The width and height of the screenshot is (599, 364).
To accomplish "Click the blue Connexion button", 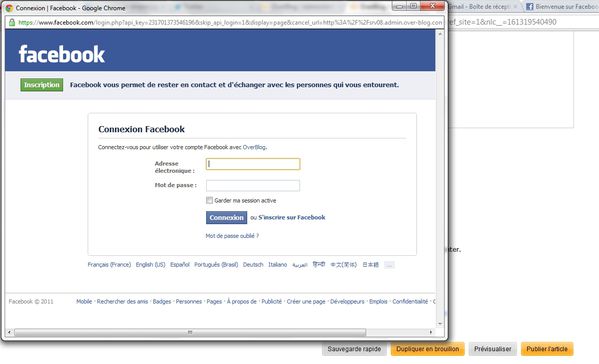I will [226, 217].
